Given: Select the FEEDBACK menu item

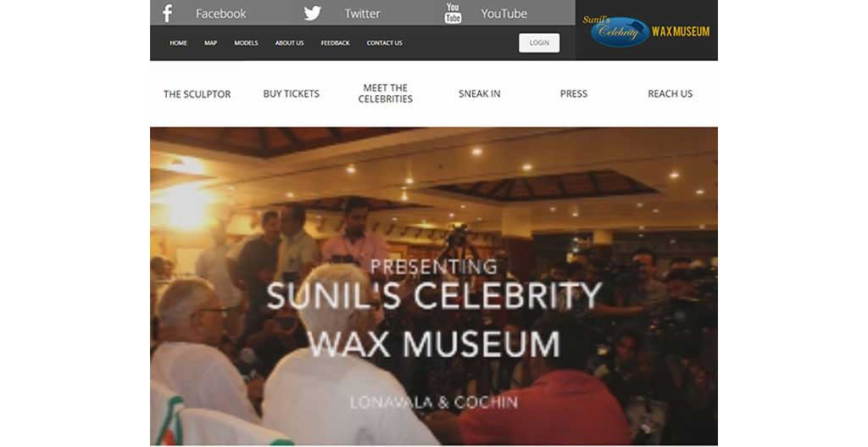Looking at the screenshot, I should pos(335,43).
